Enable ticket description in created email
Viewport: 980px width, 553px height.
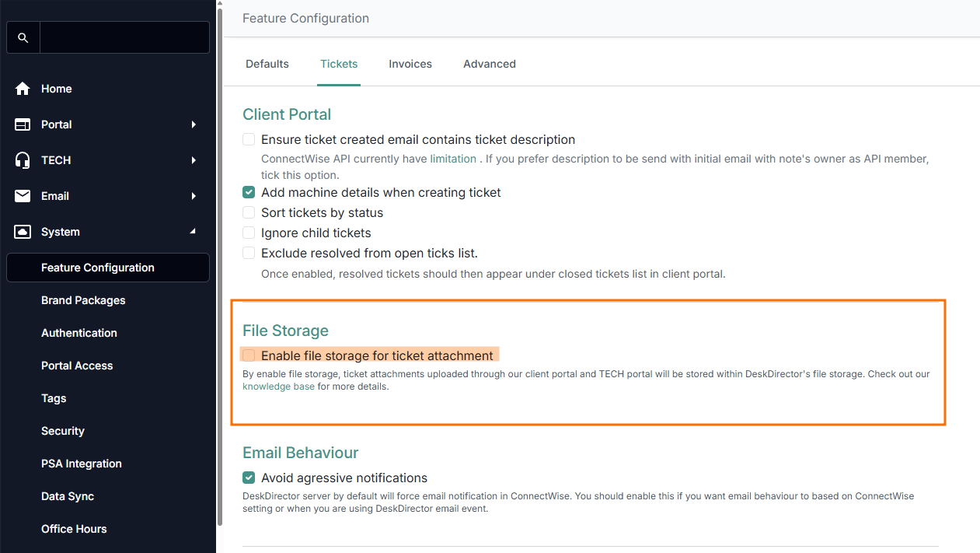(249, 140)
